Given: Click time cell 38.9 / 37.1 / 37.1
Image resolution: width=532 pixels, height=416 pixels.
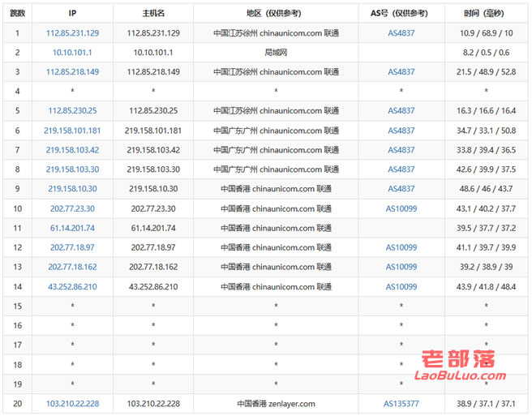Looking at the screenshot, I should pos(487,404).
